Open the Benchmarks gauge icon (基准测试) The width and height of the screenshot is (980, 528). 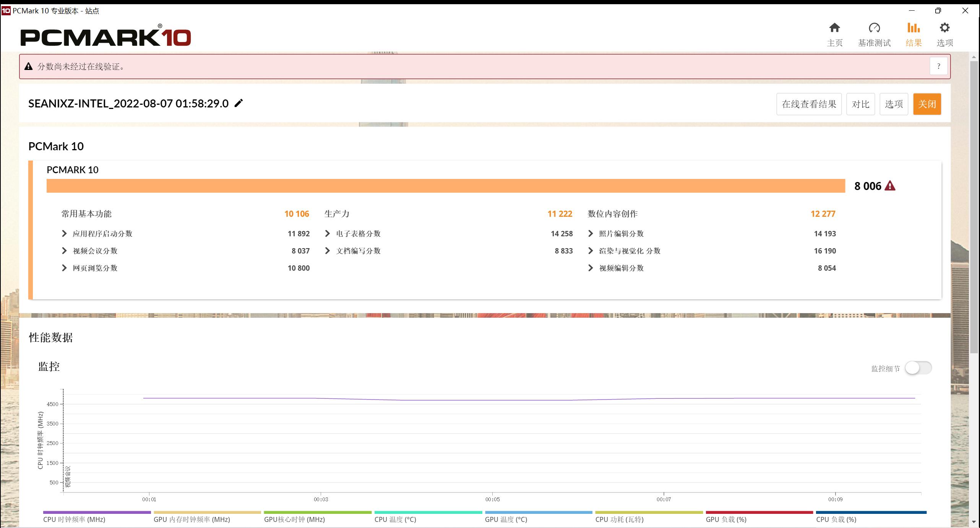pyautogui.click(x=874, y=28)
